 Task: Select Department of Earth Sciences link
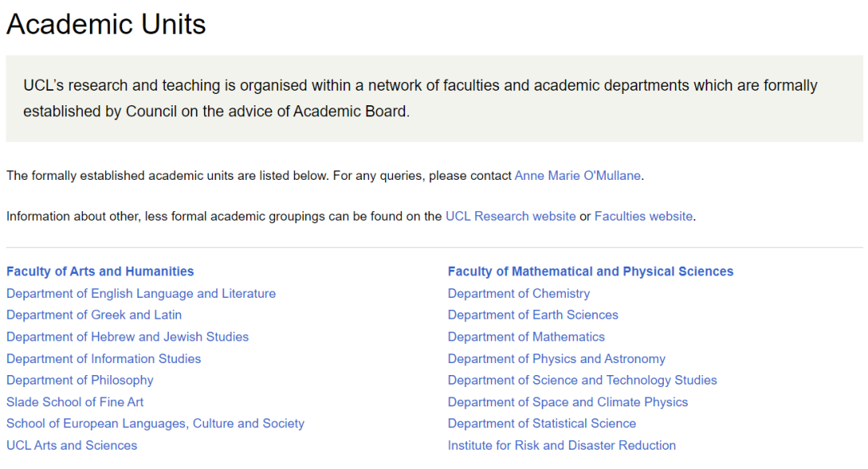533,315
